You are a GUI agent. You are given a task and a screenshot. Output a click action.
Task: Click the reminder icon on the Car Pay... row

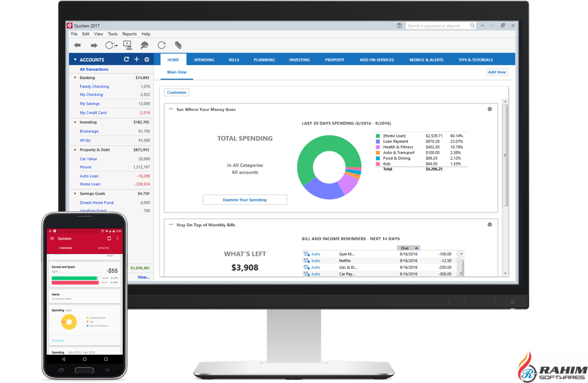306,274
